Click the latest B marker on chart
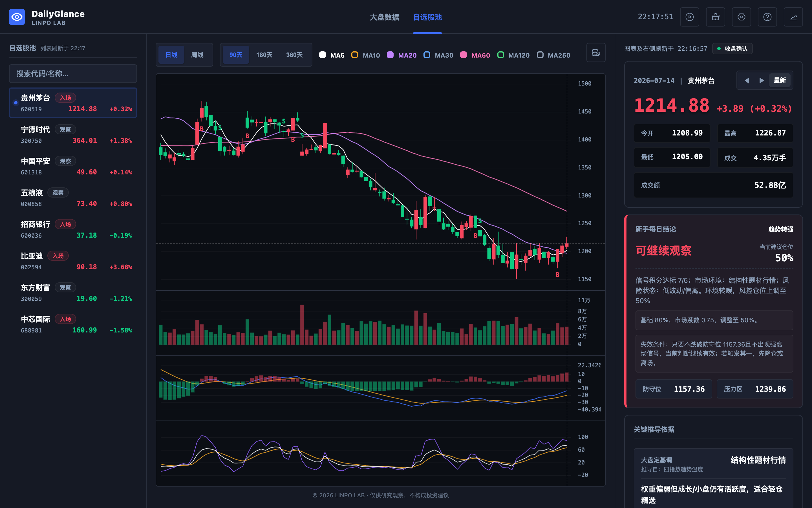The width and height of the screenshot is (812, 508). tap(557, 275)
